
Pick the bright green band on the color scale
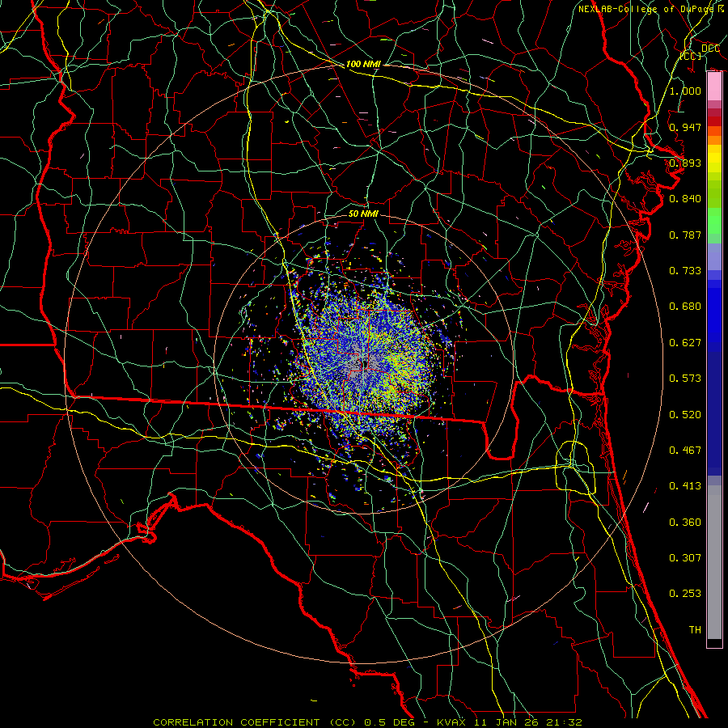(x=714, y=221)
